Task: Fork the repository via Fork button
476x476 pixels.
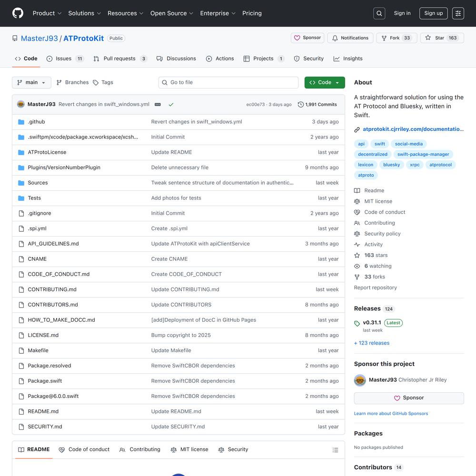Action: (397, 38)
